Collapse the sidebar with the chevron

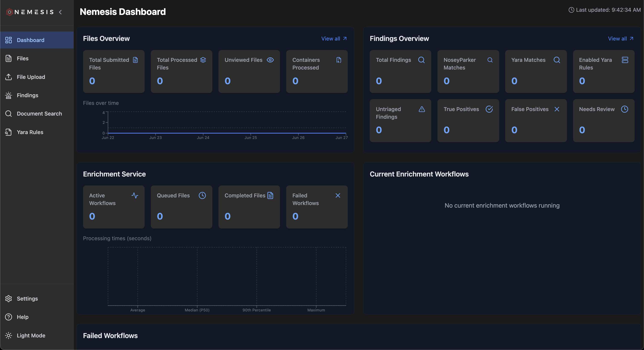60,12
